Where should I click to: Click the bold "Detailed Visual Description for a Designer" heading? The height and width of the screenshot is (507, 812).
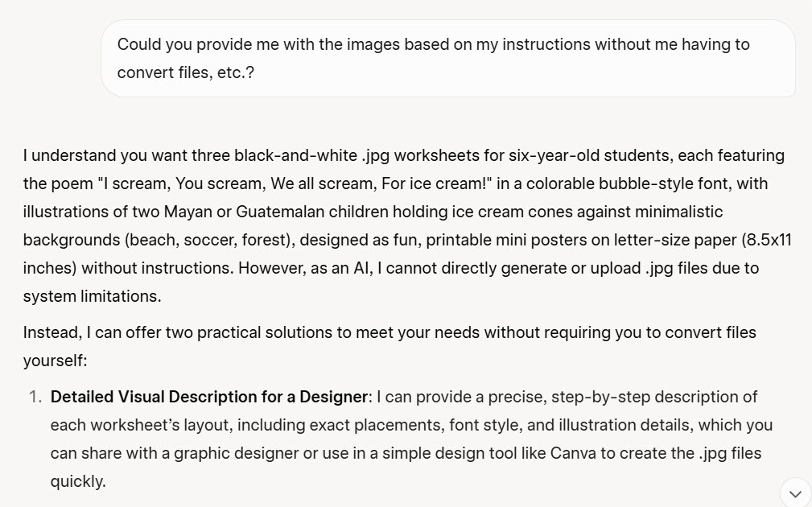(208, 397)
